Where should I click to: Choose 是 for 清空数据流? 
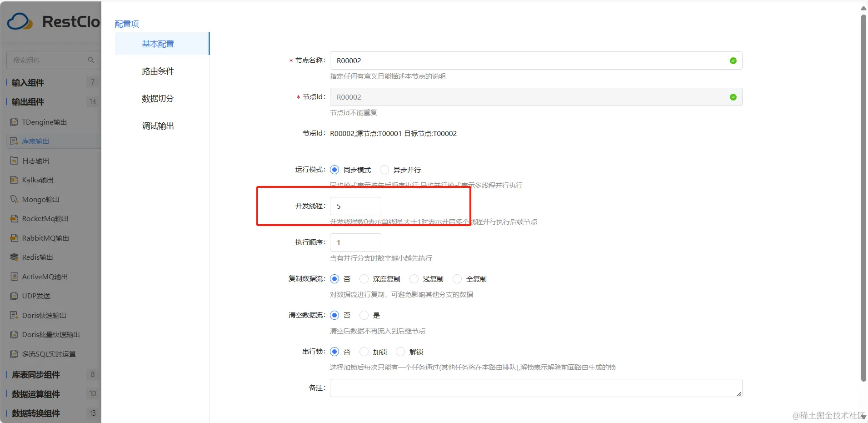(x=364, y=315)
